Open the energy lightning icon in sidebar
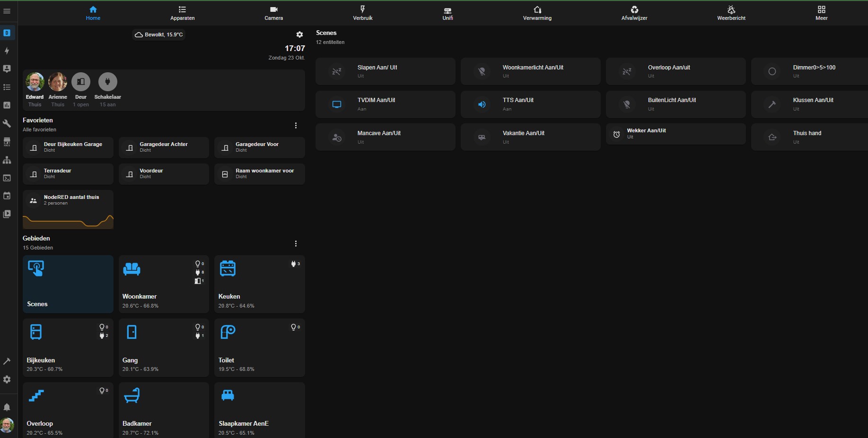The image size is (868, 438). [7, 51]
